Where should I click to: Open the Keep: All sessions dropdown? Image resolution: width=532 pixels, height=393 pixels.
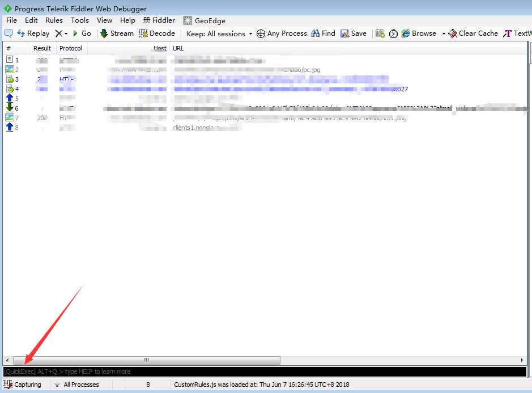point(219,33)
